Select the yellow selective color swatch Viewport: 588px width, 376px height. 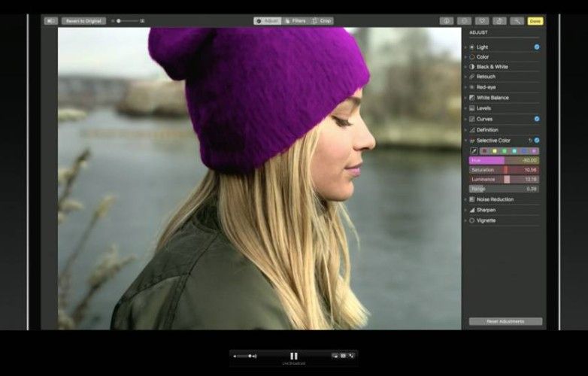(x=495, y=151)
